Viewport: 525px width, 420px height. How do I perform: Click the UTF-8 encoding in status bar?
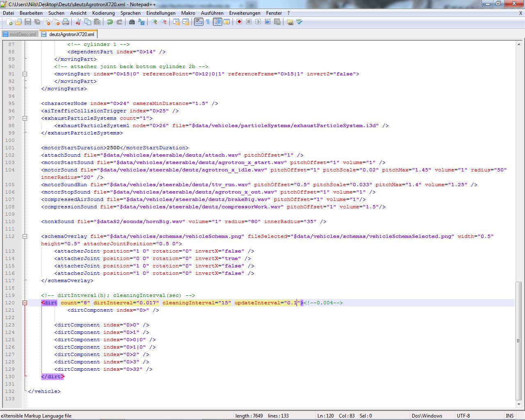coord(463,416)
